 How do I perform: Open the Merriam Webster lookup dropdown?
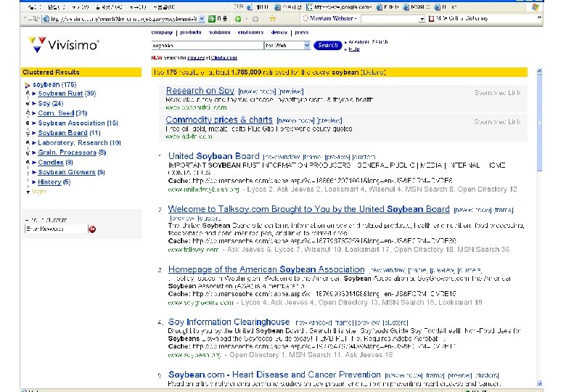422,19
